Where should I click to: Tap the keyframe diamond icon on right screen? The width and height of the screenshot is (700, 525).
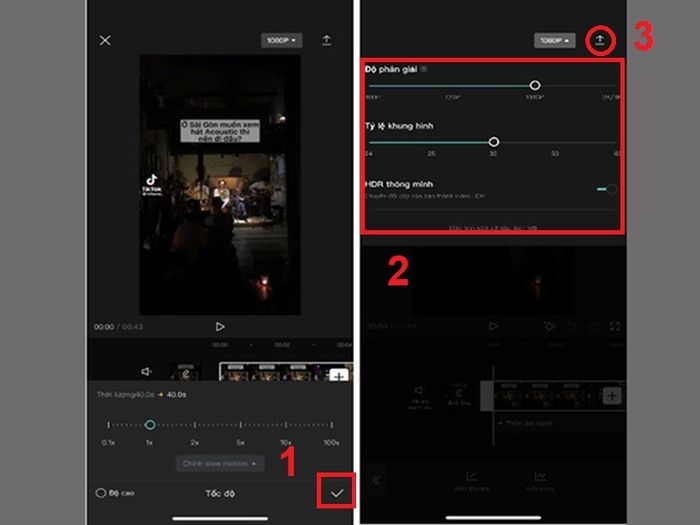click(550, 327)
